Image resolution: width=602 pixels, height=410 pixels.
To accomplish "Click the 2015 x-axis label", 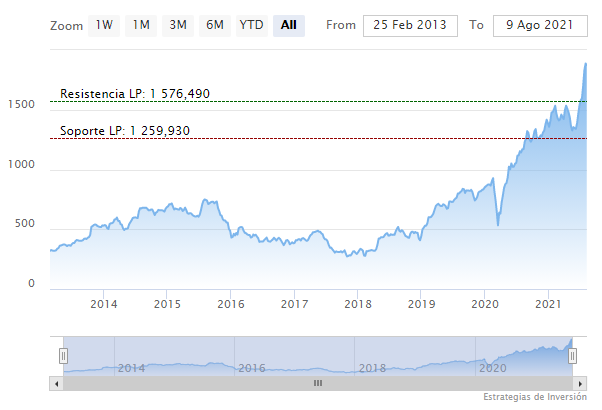I will pos(167,304).
